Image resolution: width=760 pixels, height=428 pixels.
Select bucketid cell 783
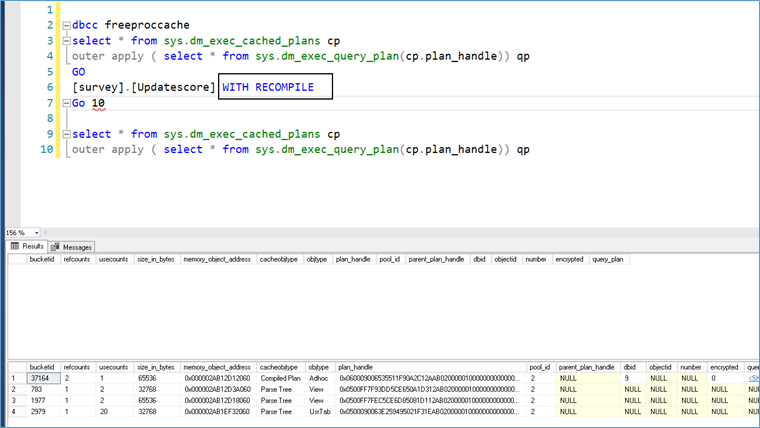(x=44, y=389)
